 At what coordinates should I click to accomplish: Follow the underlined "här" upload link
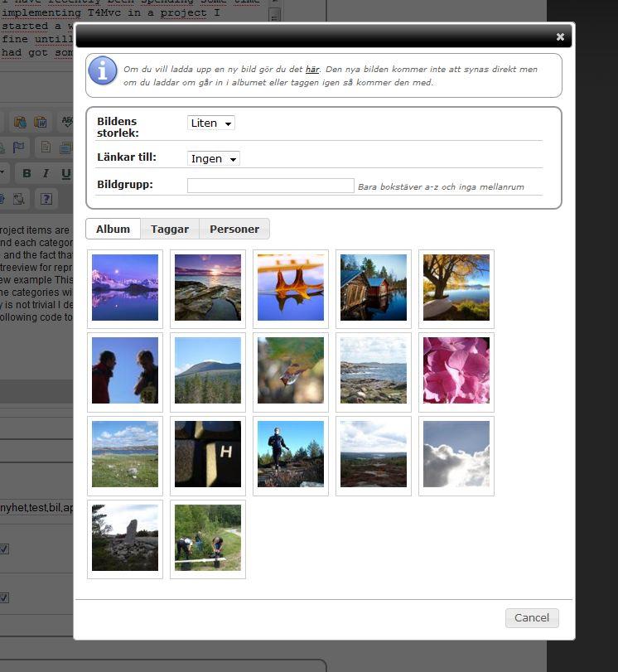tap(312, 70)
